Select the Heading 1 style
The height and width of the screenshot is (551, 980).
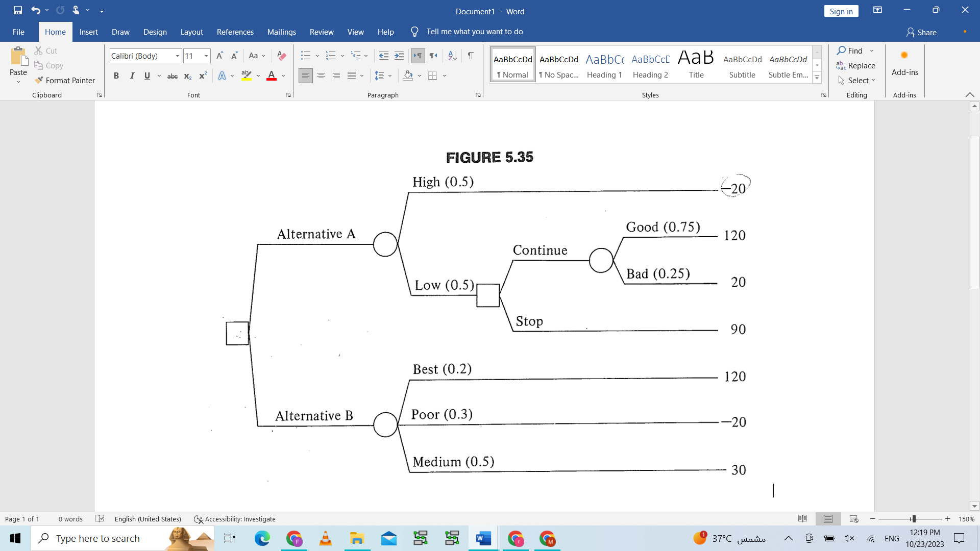click(x=604, y=64)
